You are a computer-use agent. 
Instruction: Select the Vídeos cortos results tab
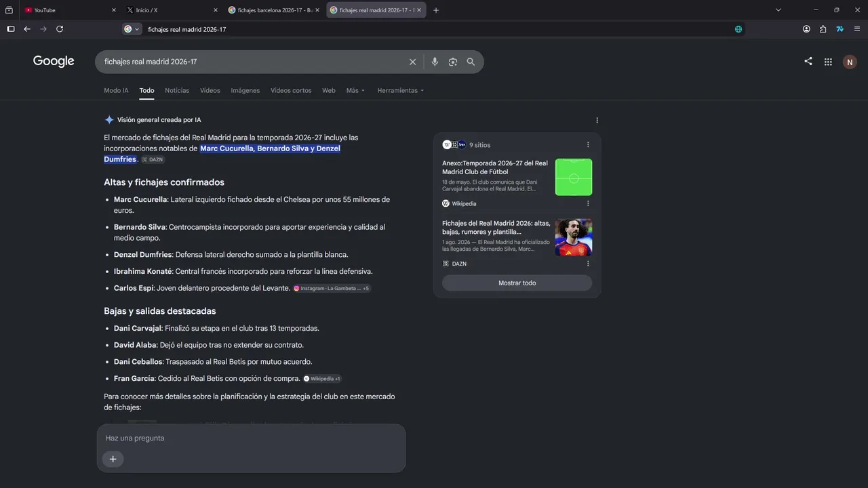291,90
